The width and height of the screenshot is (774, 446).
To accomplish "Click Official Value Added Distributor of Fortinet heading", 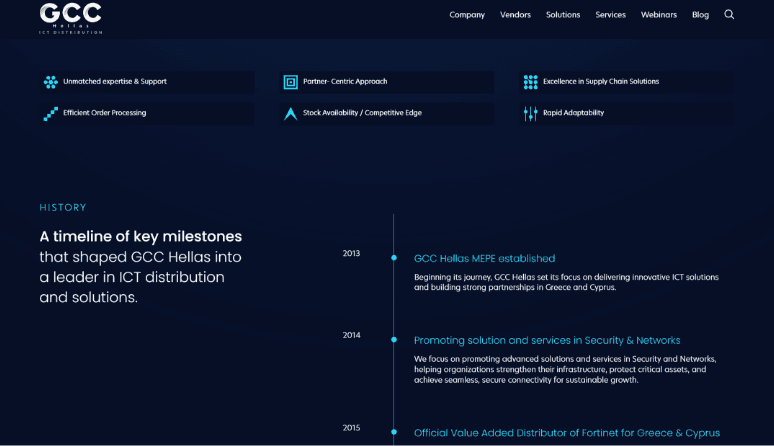I will click(x=566, y=433).
